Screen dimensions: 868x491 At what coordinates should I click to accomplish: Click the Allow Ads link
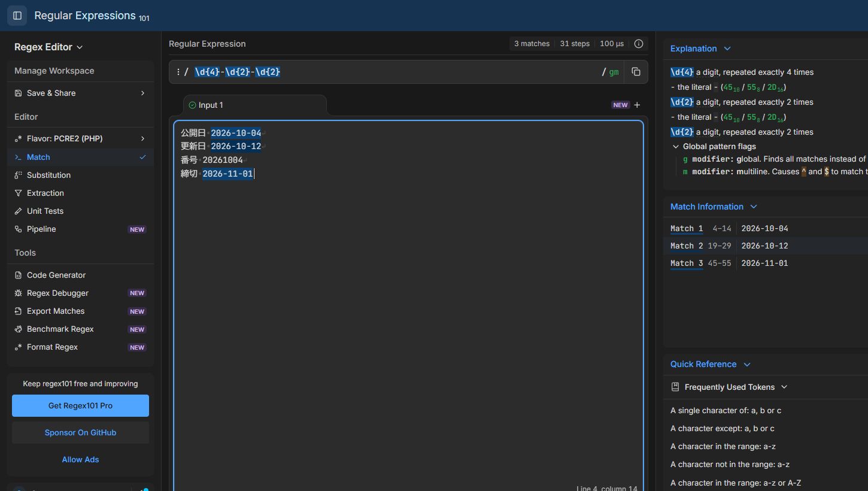[80, 460]
